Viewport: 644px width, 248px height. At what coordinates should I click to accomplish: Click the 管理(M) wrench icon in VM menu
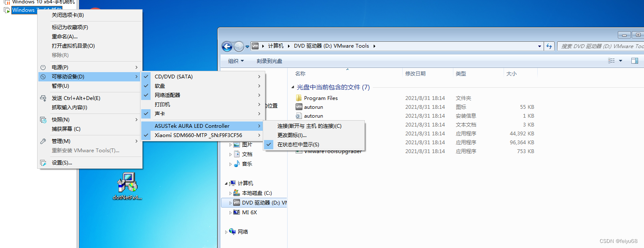pyautogui.click(x=43, y=141)
